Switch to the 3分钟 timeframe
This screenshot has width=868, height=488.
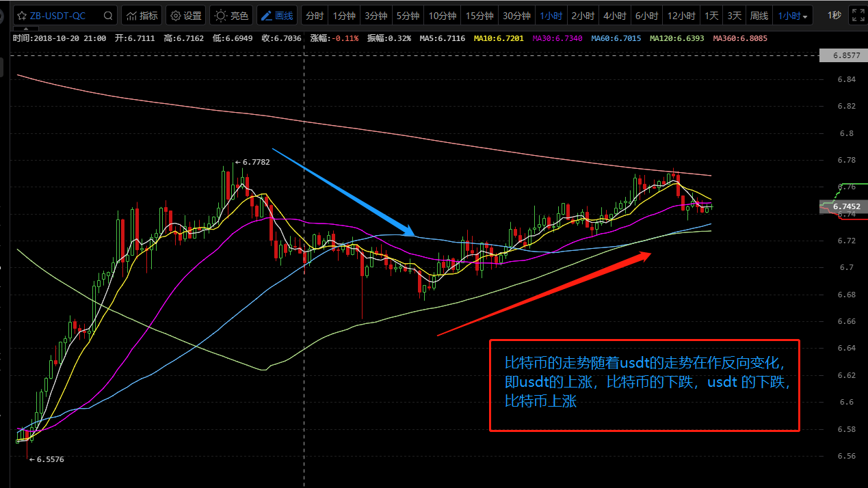(376, 16)
